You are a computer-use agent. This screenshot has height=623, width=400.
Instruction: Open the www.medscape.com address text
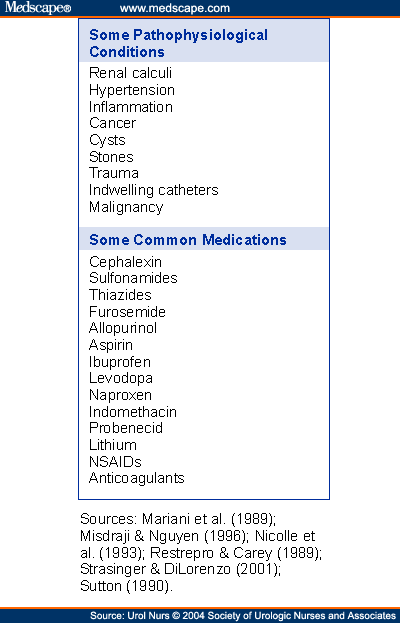[175, 8]
